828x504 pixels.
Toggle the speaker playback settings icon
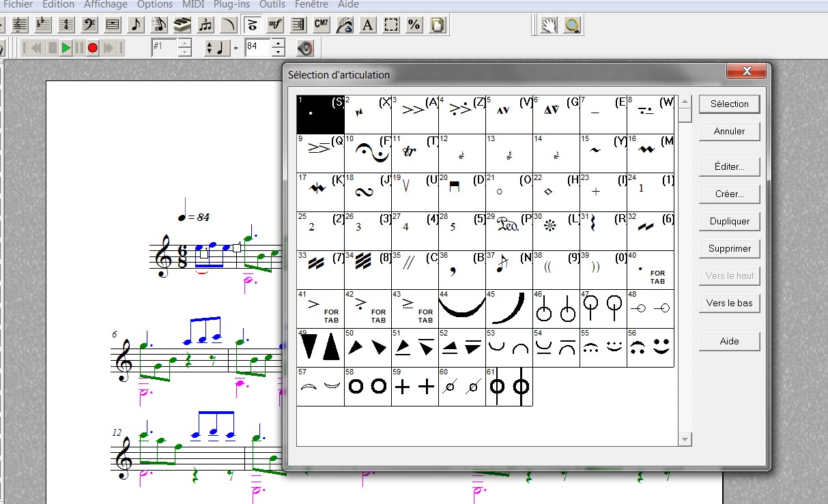click(x=305, y=48)
